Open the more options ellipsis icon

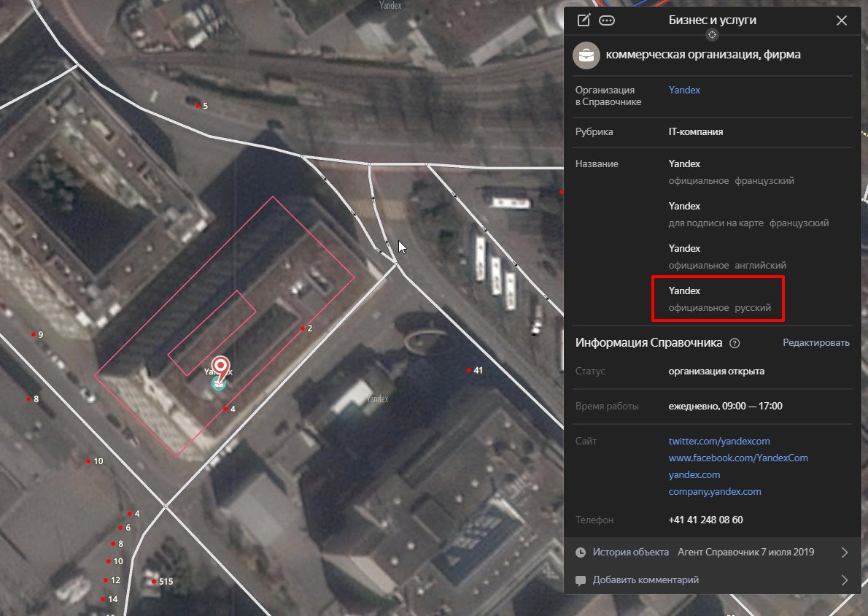607,20
